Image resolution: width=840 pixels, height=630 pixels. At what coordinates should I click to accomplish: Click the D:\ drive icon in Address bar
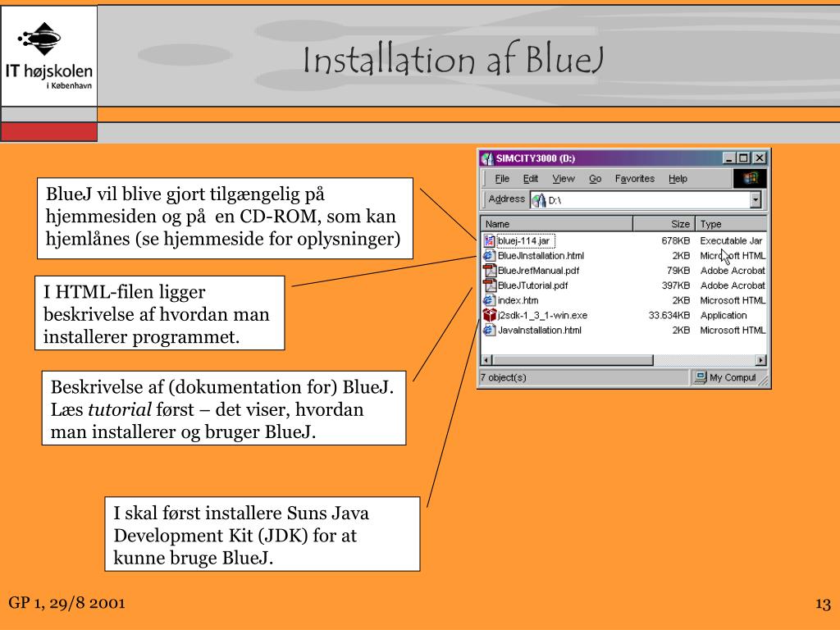(x=539, y=200)
